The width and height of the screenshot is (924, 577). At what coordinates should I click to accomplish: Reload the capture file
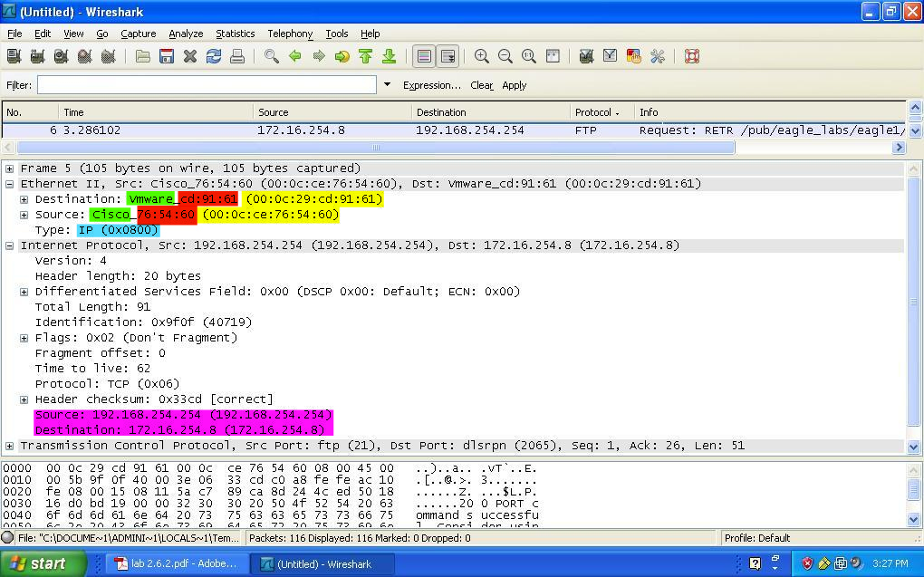(213, 56)
